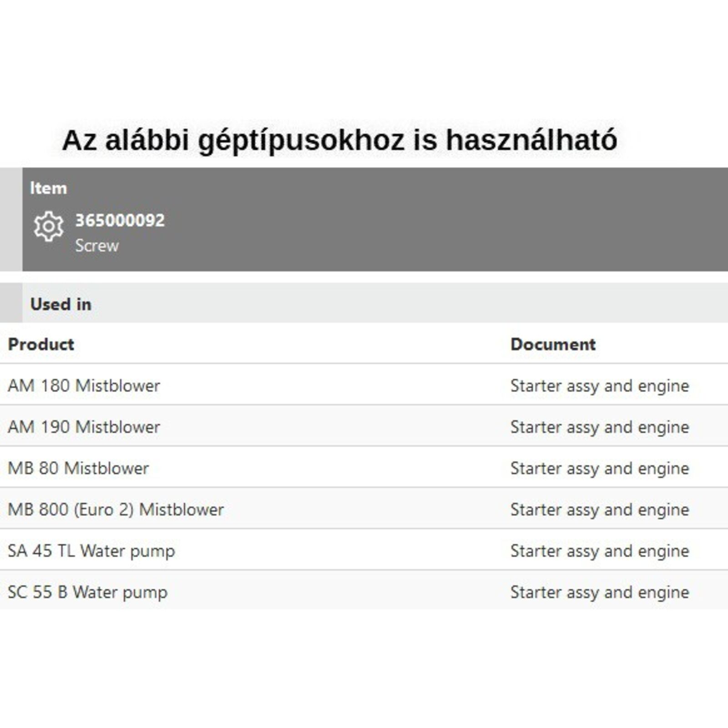Open Starter assy document for MB 800

click(x=600, y=510)
